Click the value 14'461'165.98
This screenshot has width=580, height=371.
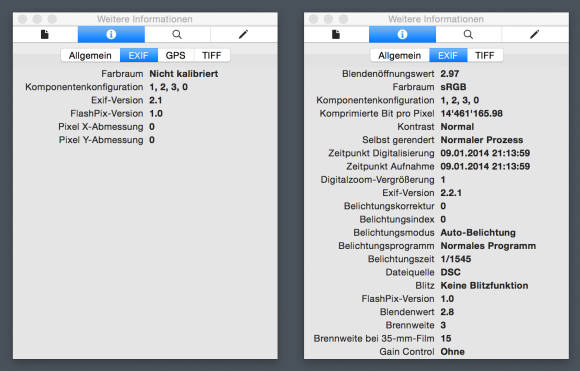coord(471,114)
